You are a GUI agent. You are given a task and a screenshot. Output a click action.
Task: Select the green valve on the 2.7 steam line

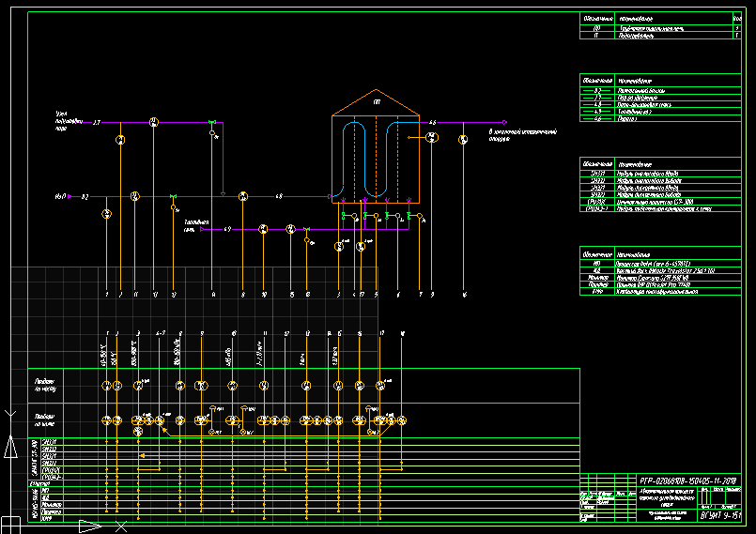pos(211,122)
